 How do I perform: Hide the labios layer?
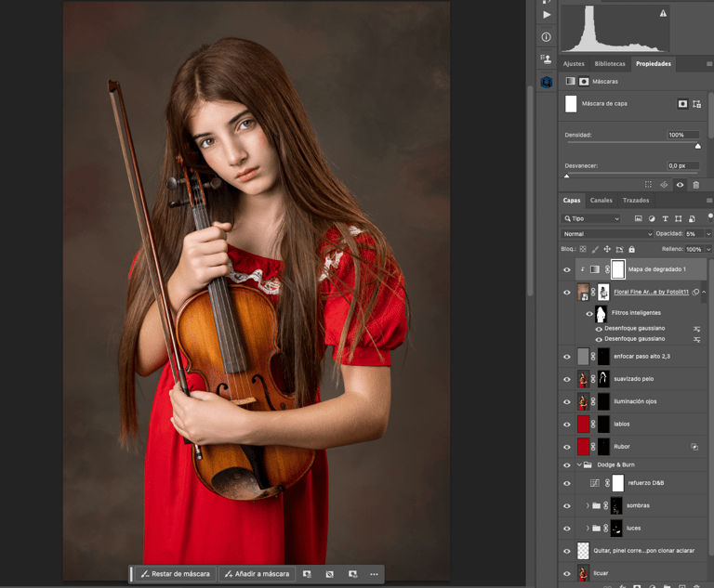click(567, 425)
